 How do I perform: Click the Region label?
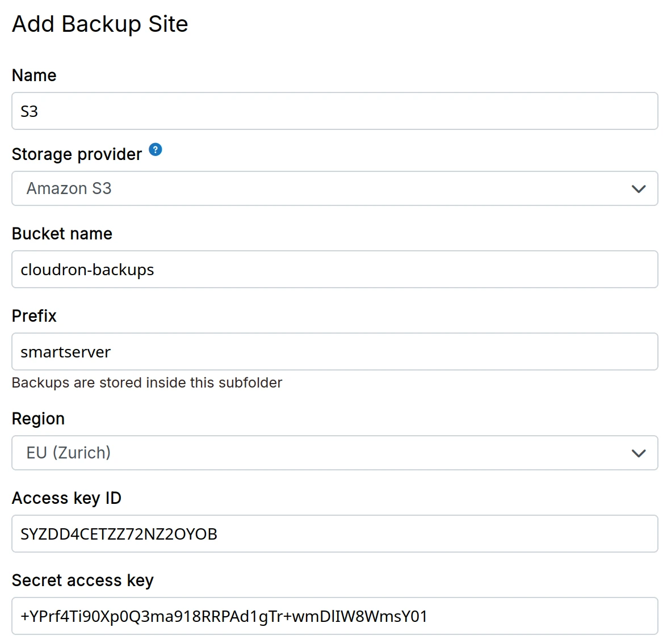tap(38, 419)
